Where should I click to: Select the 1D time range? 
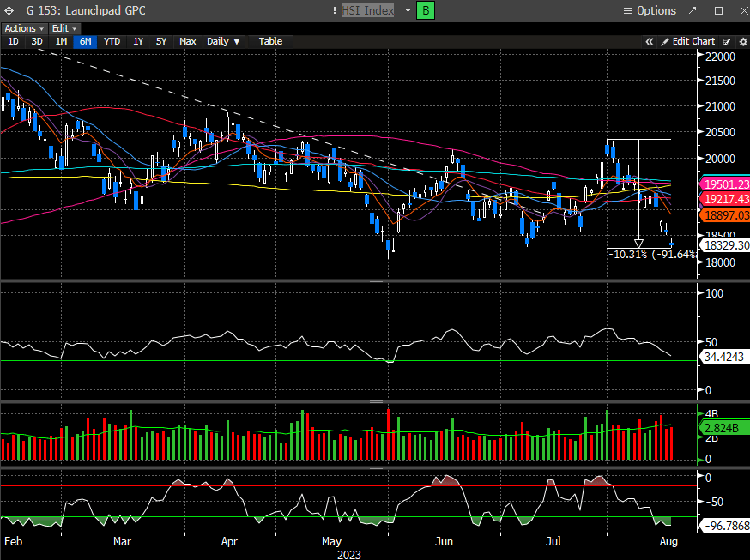(13, 41)
